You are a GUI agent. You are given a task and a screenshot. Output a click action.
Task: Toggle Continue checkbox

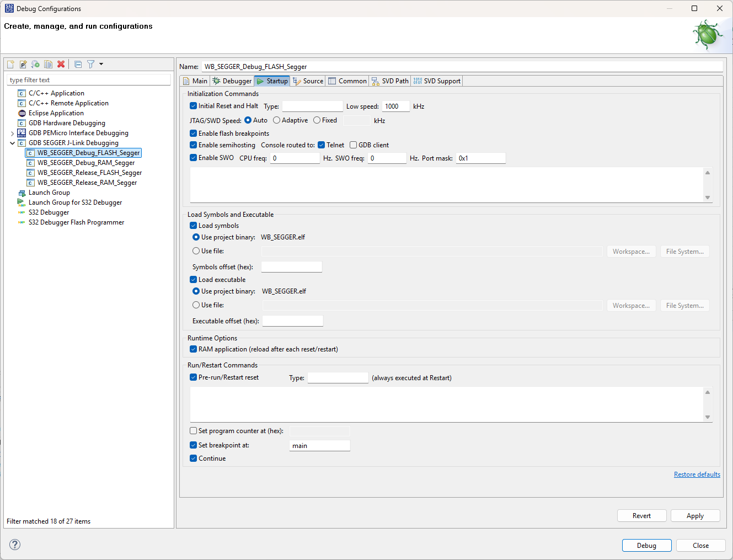(193, 458)
